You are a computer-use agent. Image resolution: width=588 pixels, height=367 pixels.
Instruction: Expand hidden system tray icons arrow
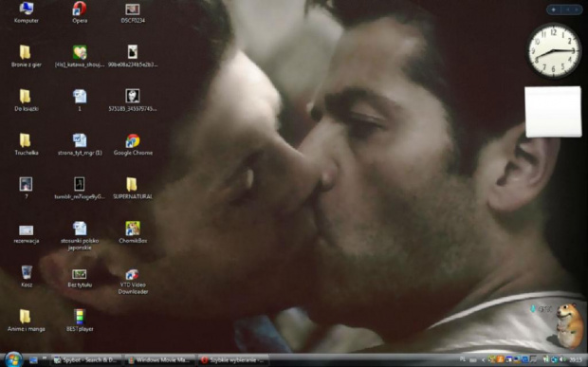coord(483,360)
